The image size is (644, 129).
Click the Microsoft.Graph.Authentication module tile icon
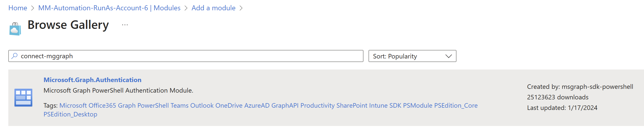pos(23,98)
